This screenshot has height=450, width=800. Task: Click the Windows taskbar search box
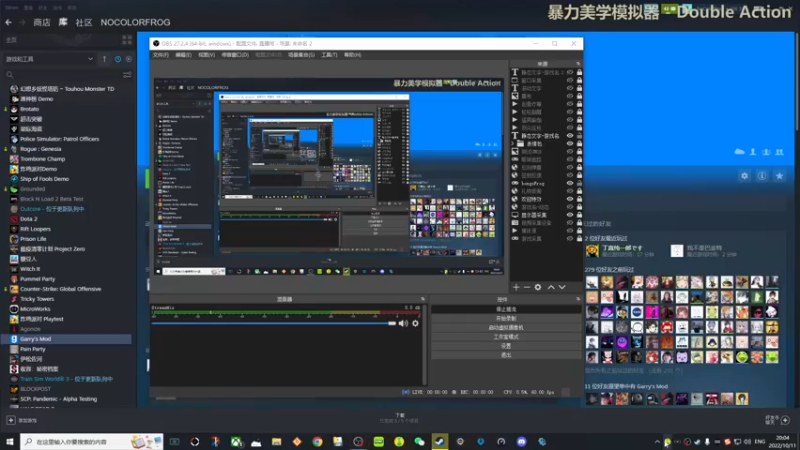tap(92, 441)
